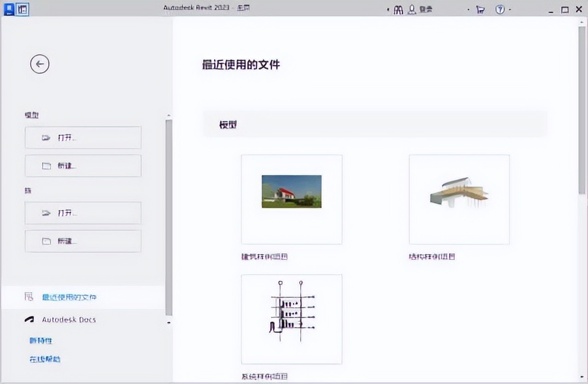Expand the arrow left of binoculars icon

tap(389, 10)
